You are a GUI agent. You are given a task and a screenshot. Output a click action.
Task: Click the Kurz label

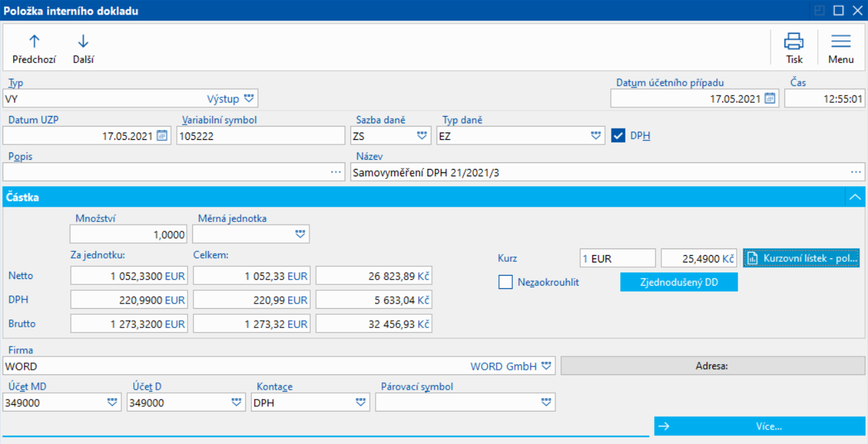(x=508, y=258)
